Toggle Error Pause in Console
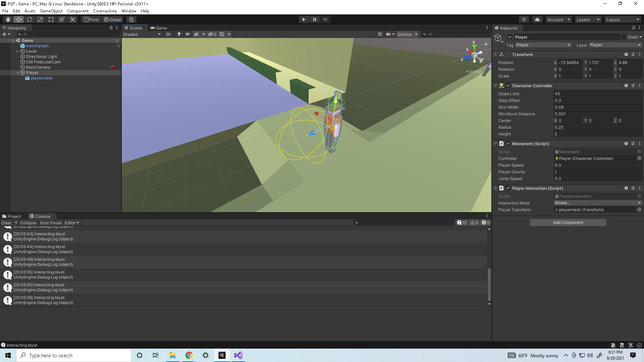 [x=51, y=223]
